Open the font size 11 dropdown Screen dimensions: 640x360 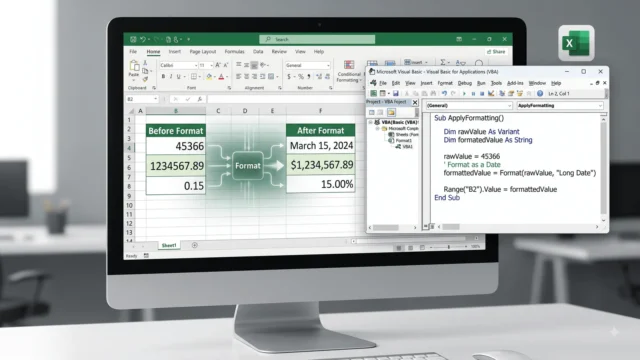coord(211,65)
